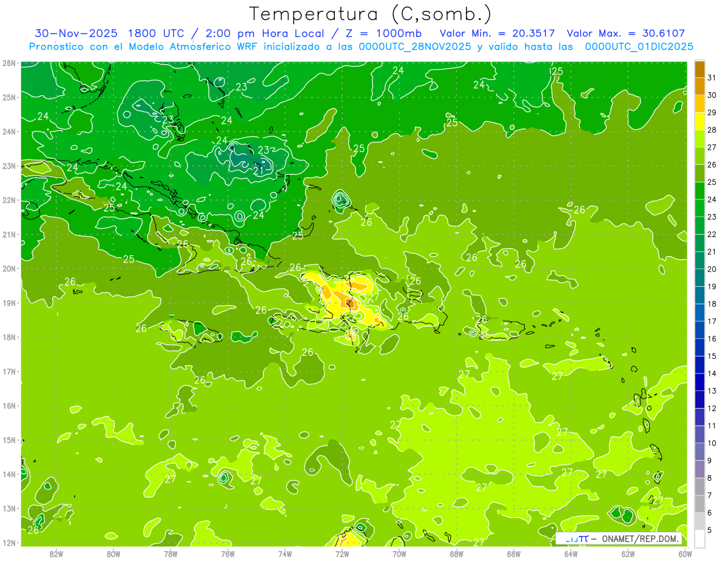This screenshot has width=728, height=562.
Task: Click legend value 31 on color scale
Action: click(712, 78)
